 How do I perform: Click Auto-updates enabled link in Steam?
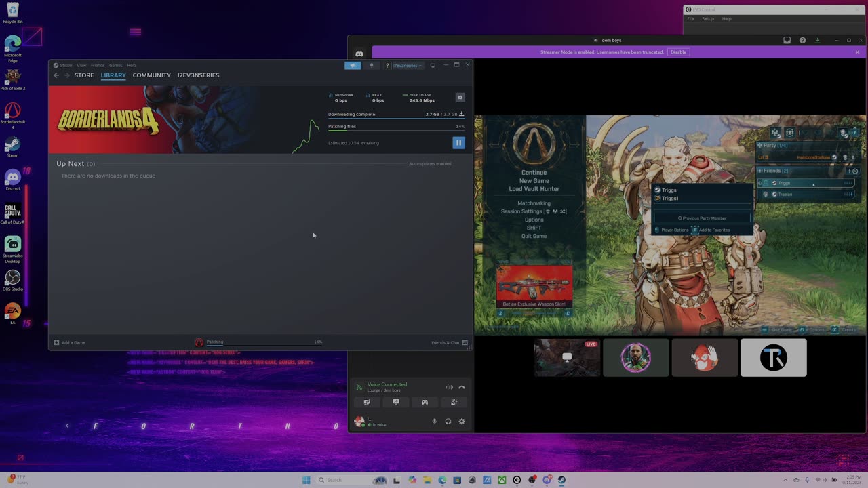click(x=430, y=164)
